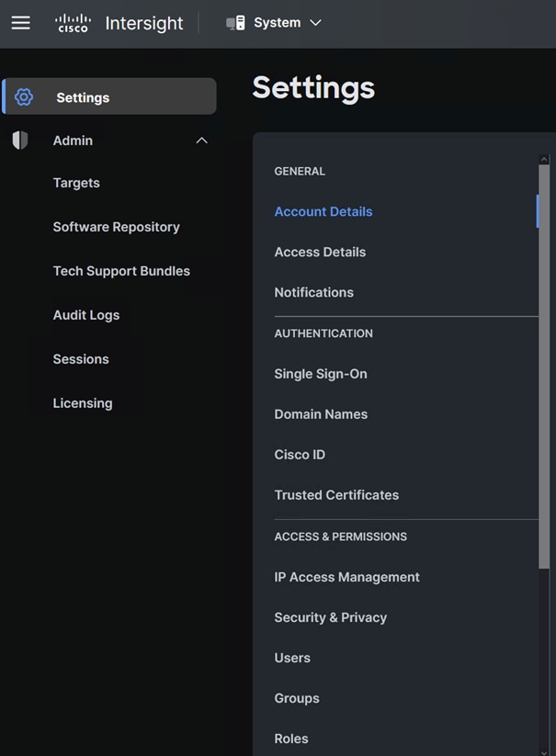Click the scrollbar up arrow
Screen dimensions: 556x756
[544, 159]
